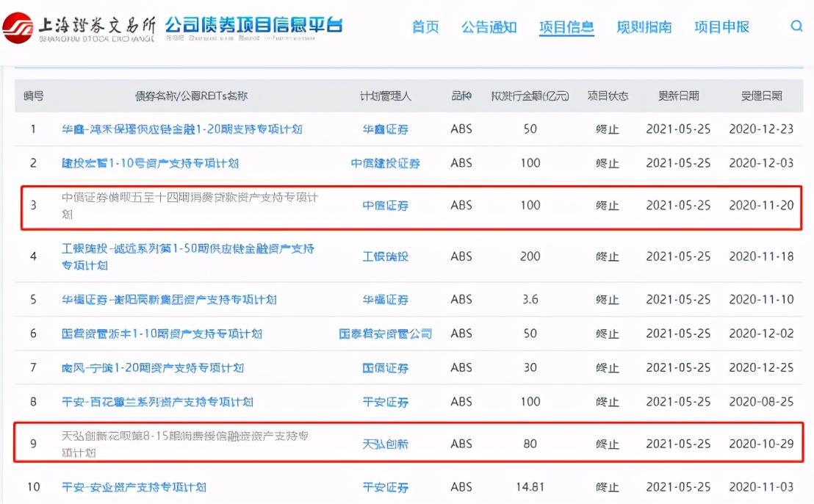Click the amount 200 in row 4

(530, 256)
